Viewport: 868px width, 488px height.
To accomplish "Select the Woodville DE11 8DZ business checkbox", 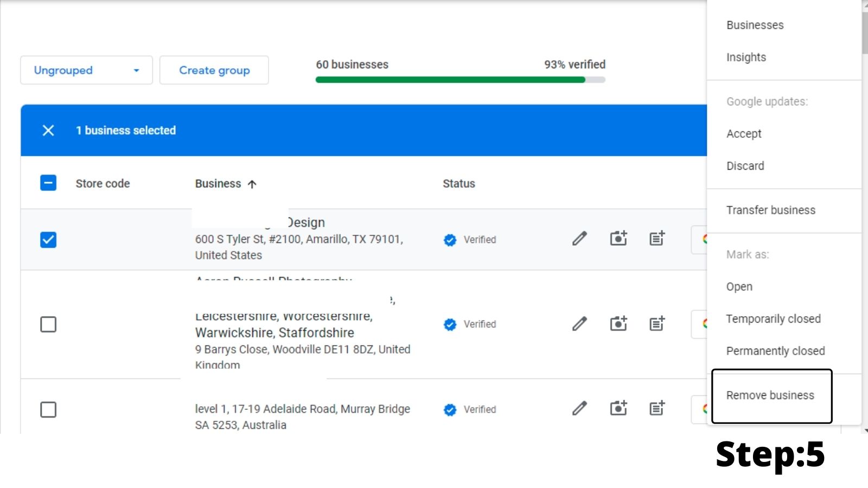I will 48,324.
